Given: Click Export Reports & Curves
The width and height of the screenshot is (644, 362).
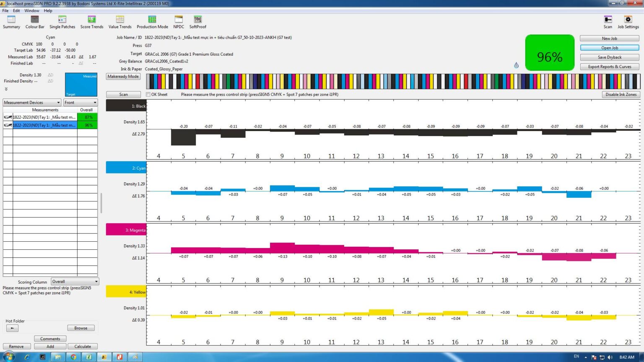Looking at the screenshot, I should 610,67.
